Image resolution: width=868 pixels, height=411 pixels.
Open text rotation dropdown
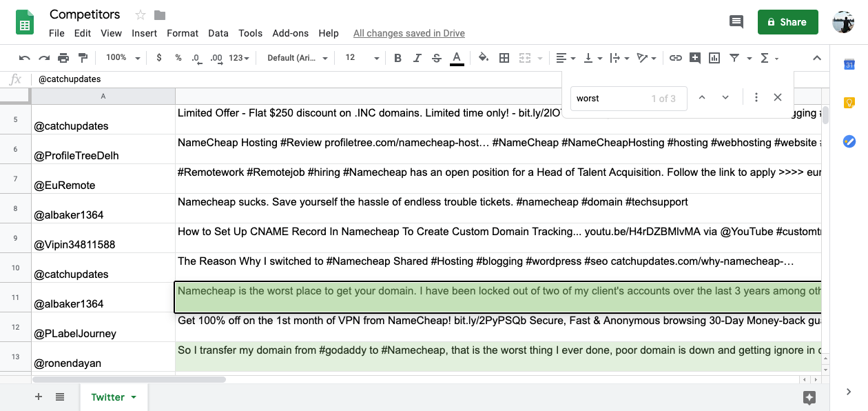(646, 58)
